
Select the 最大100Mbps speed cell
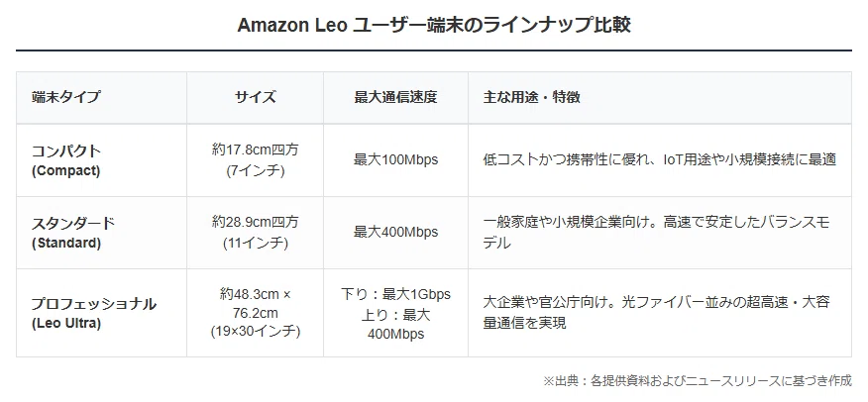point(395,160)
